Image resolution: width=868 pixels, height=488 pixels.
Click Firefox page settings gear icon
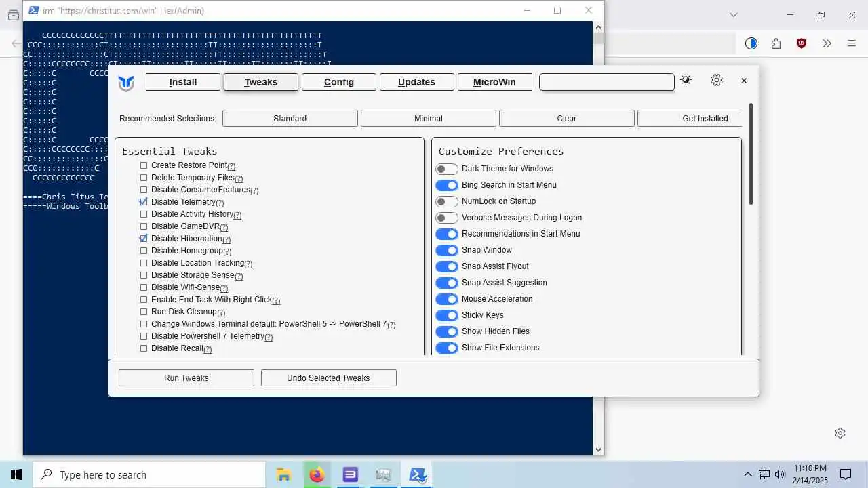click(x=840, y=433)
